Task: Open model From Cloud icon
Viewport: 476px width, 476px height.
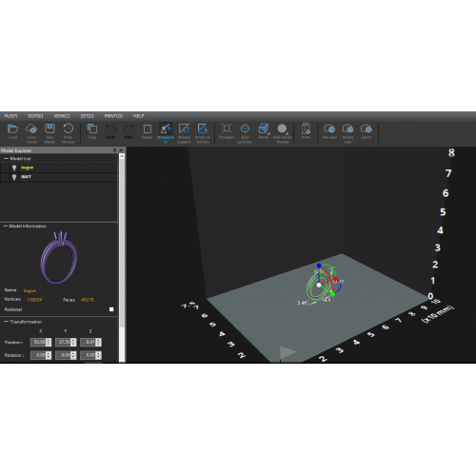Action: pyautogui.click(x=31, y=129)
